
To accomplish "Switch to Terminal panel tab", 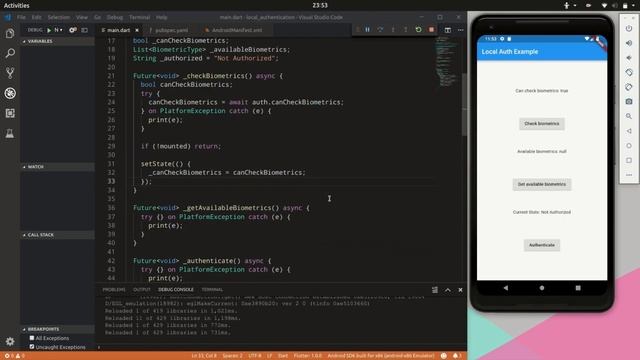I will (212, 290).
